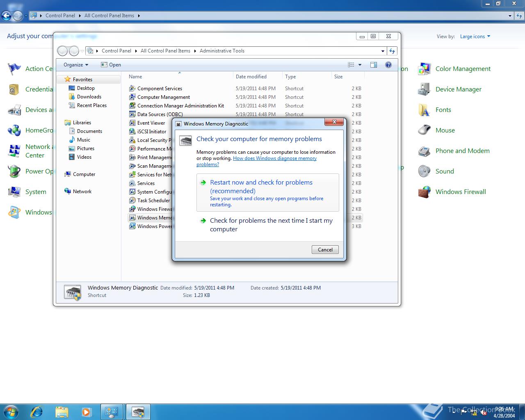525x420 pixels.
Task: Select Connection Manager Administration Kit icon
Action: 132,106
